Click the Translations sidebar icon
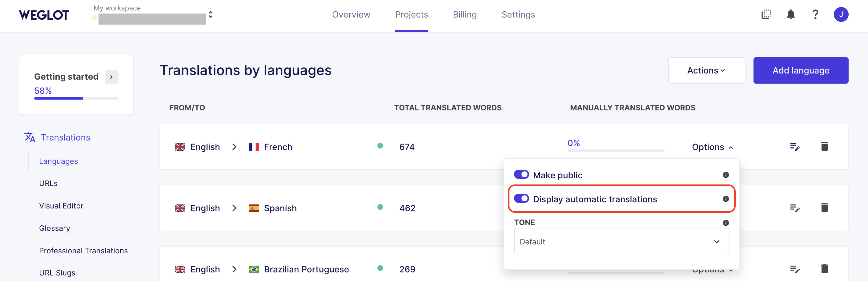 click(30, 137)
